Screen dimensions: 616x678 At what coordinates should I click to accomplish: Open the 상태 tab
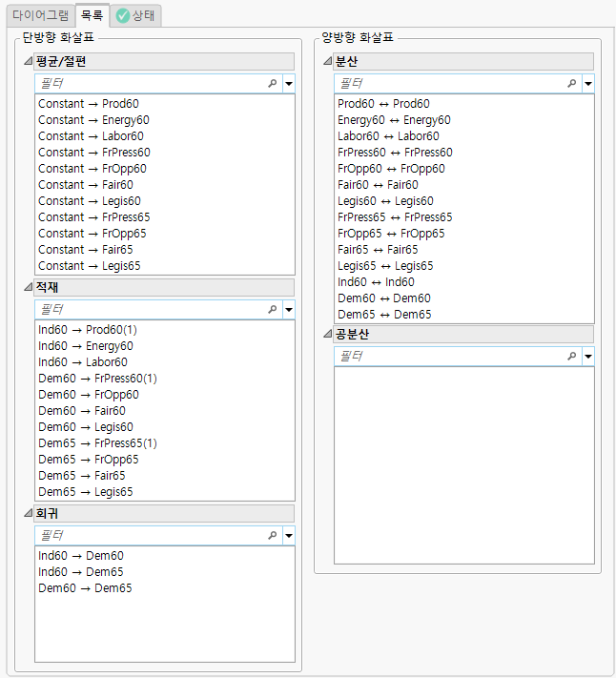135,15
